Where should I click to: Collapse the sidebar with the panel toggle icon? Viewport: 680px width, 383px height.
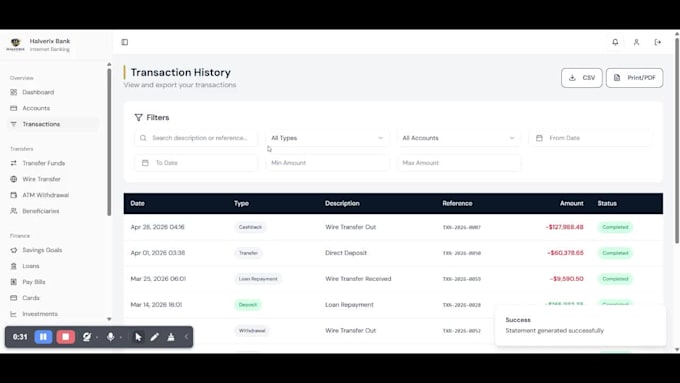click(x=124, y=42)
